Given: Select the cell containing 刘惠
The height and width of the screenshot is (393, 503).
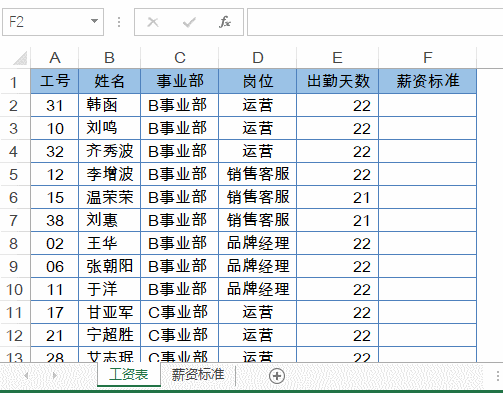Looking at the screenshot, I should pos(110,220).
